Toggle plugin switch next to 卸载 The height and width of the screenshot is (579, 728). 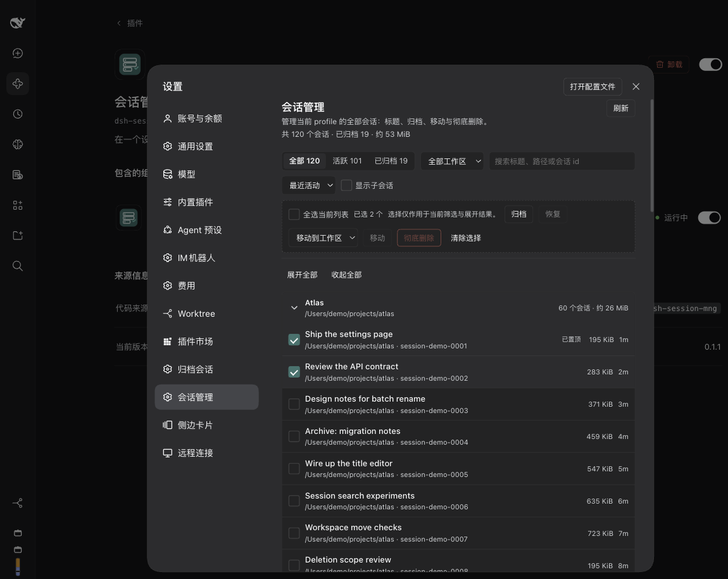(x=710, y=64)
